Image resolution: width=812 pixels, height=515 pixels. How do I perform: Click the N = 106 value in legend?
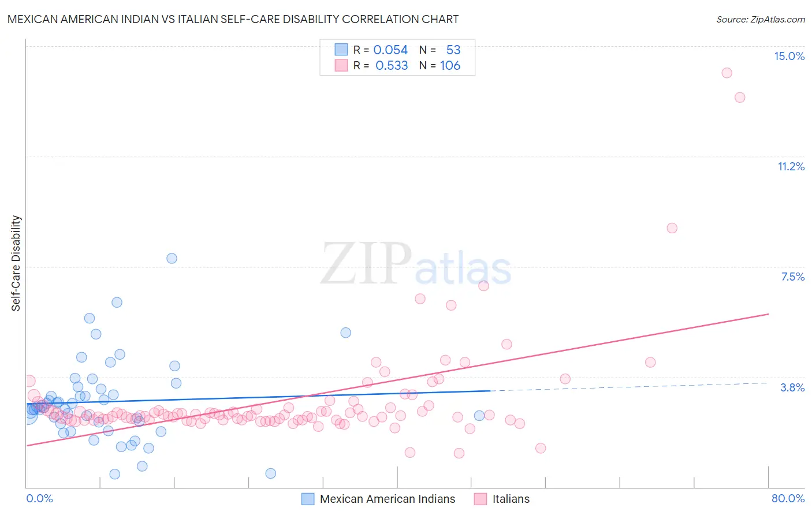tap(440, 65)
